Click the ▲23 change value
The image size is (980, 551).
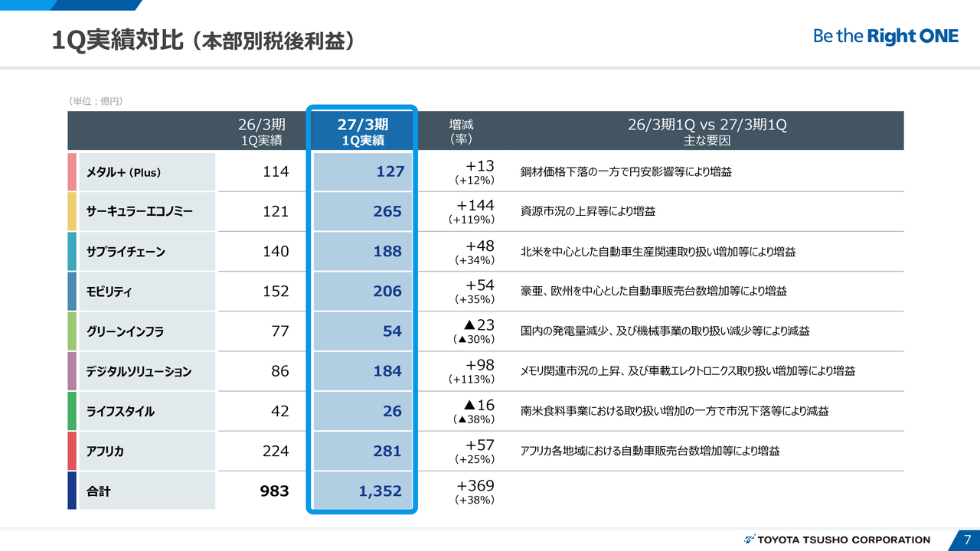click(x=479, y=324)
